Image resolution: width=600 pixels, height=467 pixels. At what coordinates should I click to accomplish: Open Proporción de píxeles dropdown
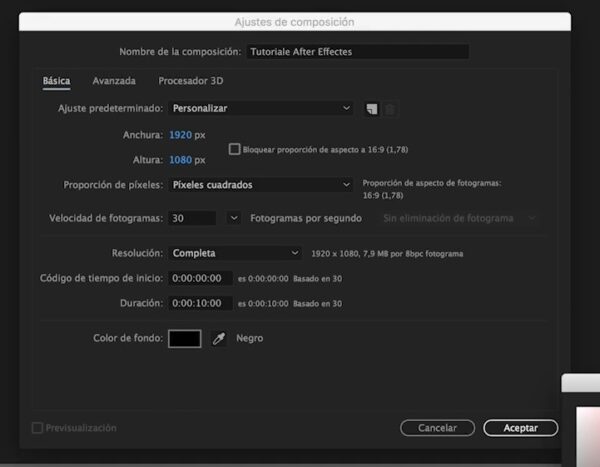coord(261,185)
